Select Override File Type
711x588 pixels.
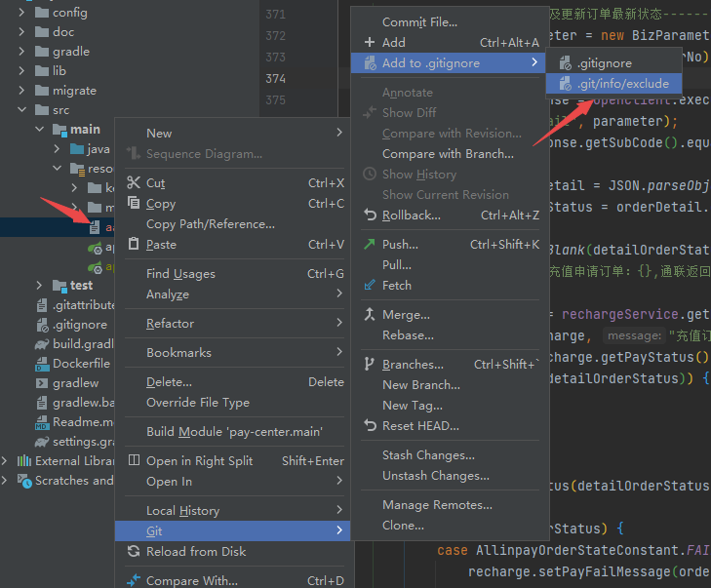[233, 402]
